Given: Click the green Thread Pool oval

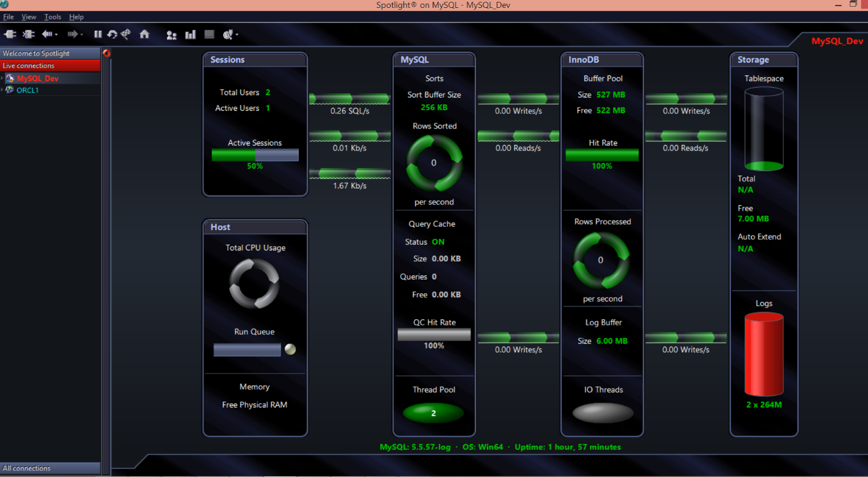Looking at the screenshot, I should [433, 413].
